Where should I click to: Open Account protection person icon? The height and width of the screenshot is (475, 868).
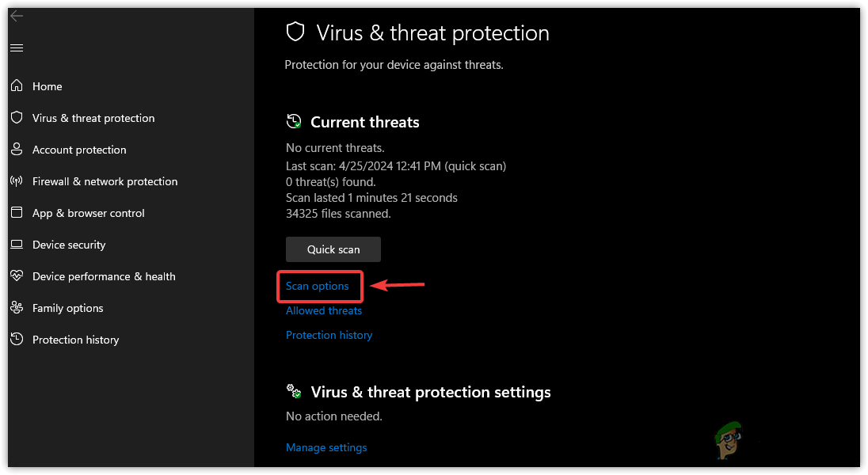point(17,149)
